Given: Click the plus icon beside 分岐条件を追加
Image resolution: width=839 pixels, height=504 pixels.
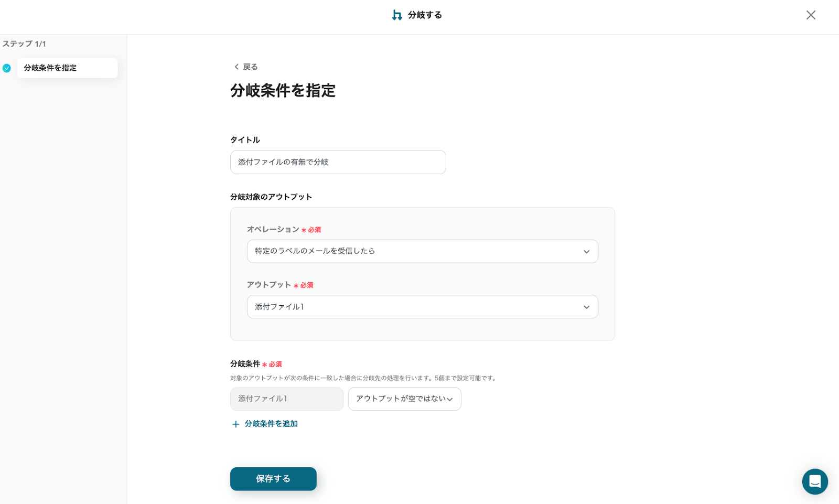Looking at the screenshot, I should click(236, 424).
